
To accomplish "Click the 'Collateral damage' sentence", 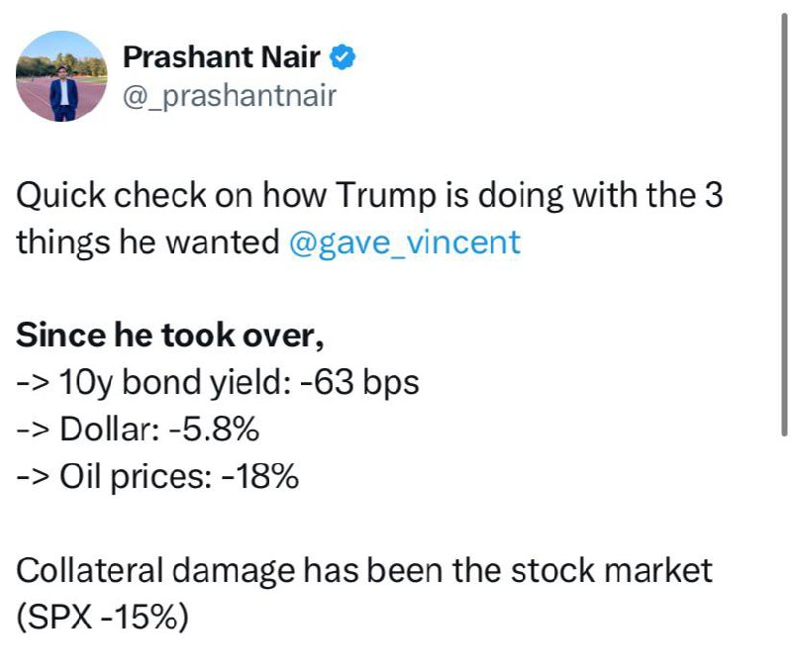I will pyautogui.click(x=364, y=570).
